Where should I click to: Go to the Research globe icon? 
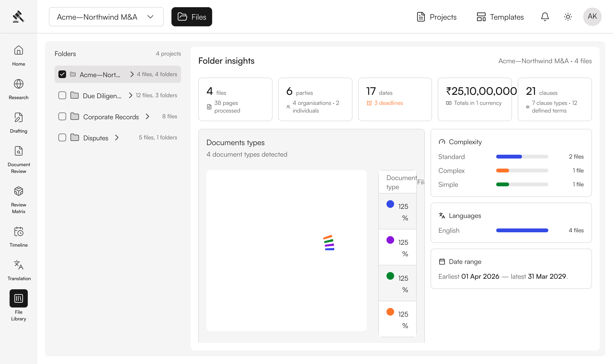click(x=19, y=84)
